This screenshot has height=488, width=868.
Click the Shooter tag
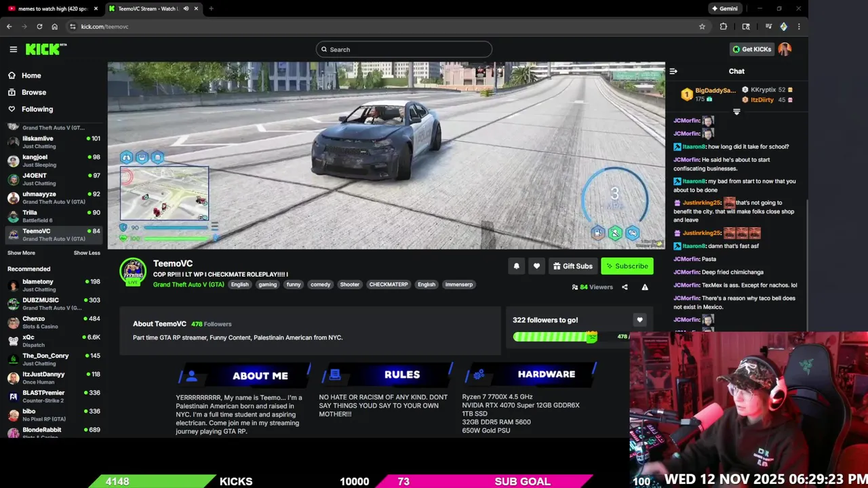(350, 285)
